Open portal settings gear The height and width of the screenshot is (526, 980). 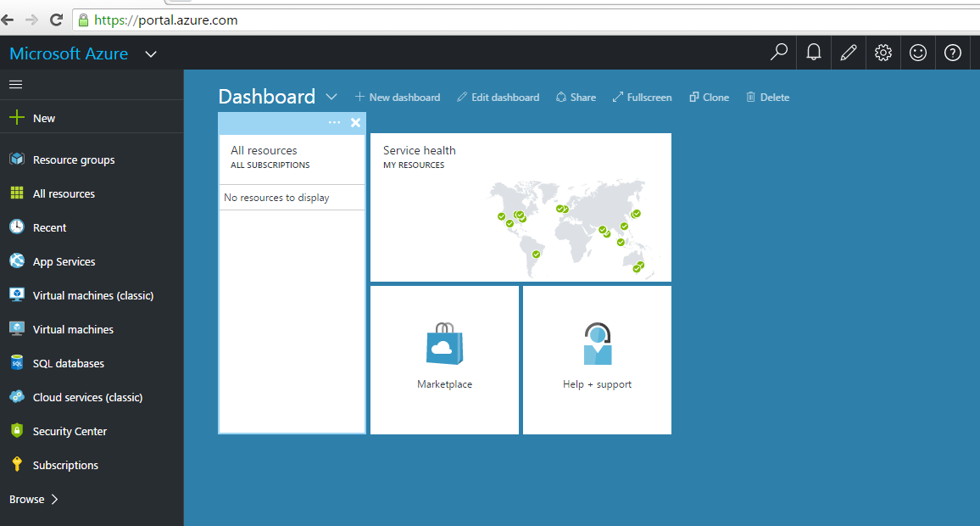point(883,53)
